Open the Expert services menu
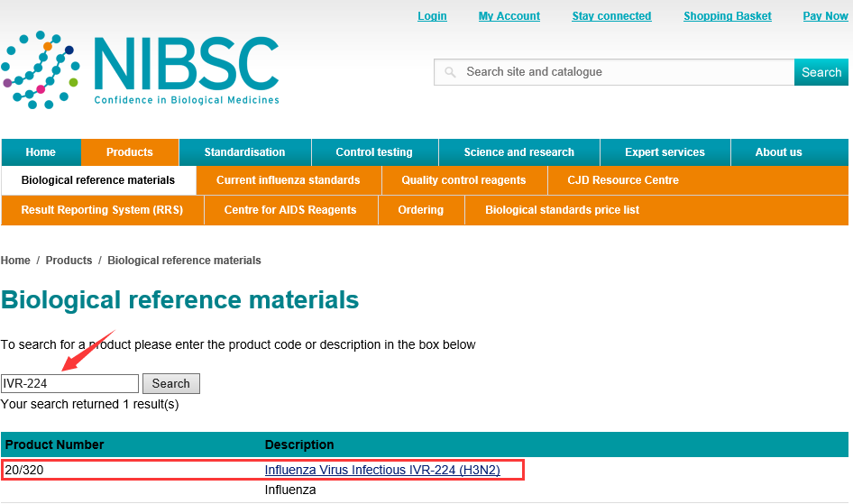853x504 pixels. [x=665, y=152]
